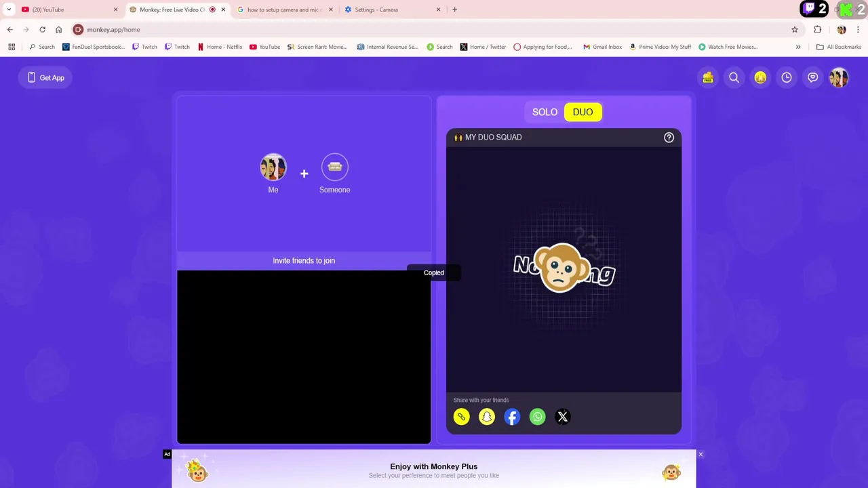Click the camera recording indicator in address bar
Image resolution: width=868 pixels, height=488 pixels.
pyautogui.click(x=79, y=30)
